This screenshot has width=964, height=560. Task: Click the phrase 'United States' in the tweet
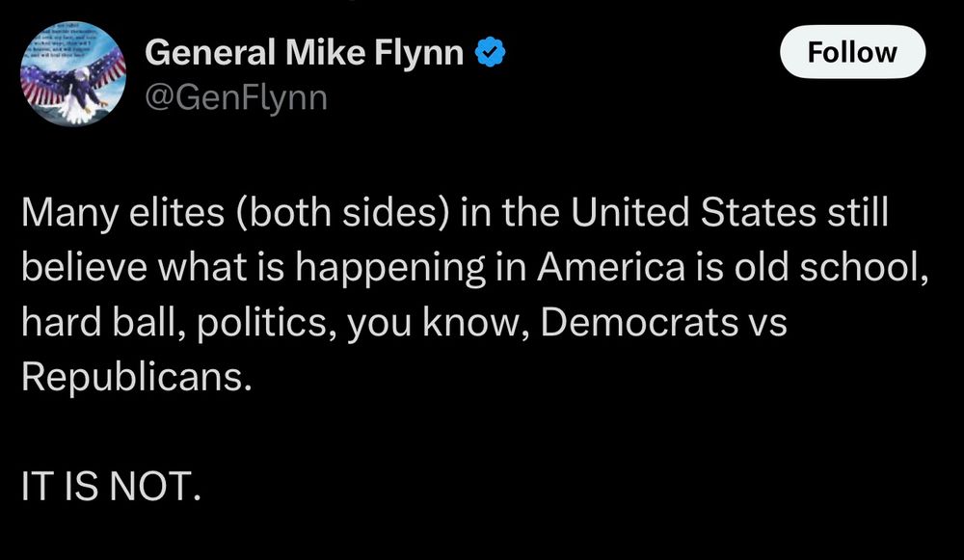tap(693, 212)
